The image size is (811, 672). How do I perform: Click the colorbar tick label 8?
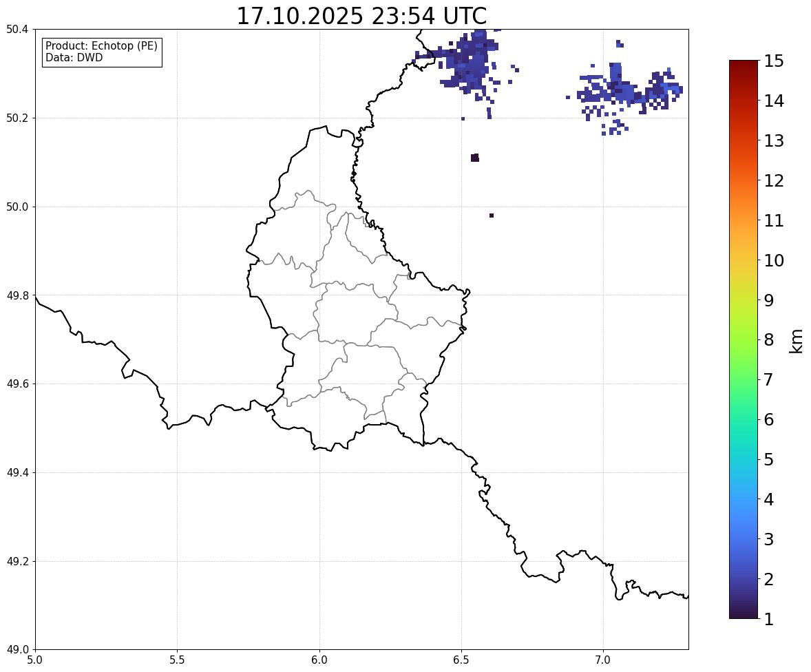click(769, 340)
